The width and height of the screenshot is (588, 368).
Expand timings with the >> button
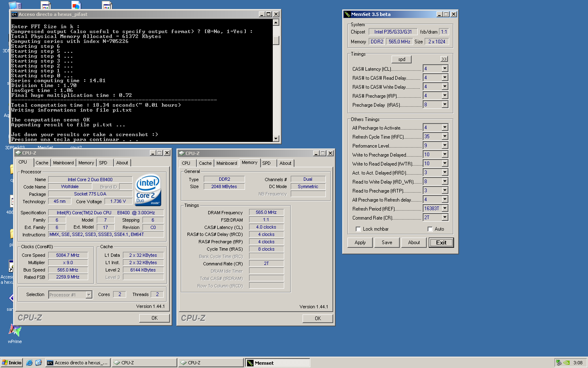(444, 59)
